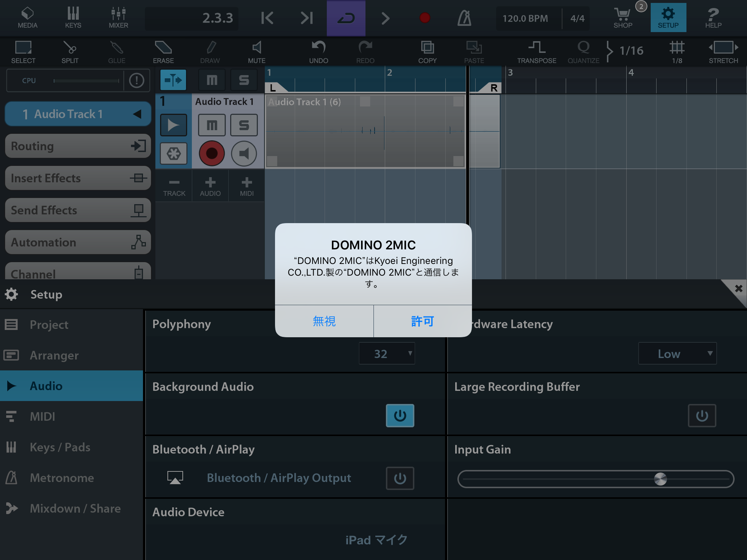The width and height of the screenshot is (747, 560).
Task: Choose the SPLIT tool
Action: 70,52
